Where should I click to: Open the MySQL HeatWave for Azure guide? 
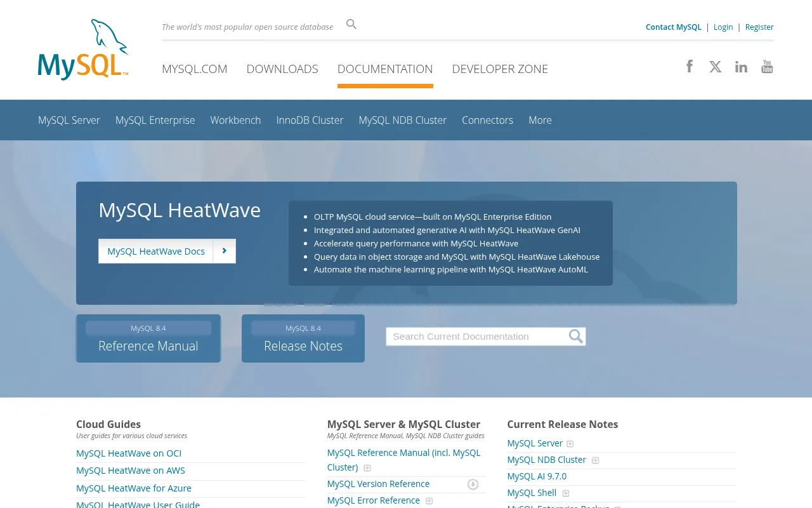[134, 488]
